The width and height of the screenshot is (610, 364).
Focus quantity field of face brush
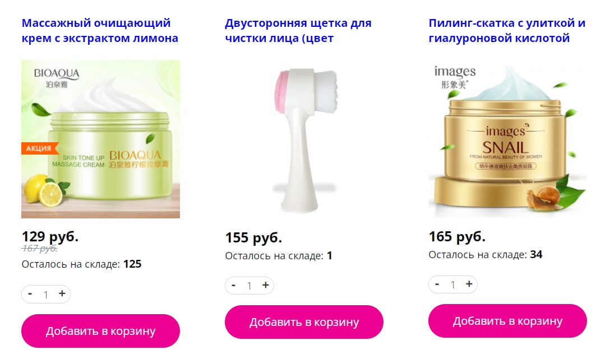(249, 286)
